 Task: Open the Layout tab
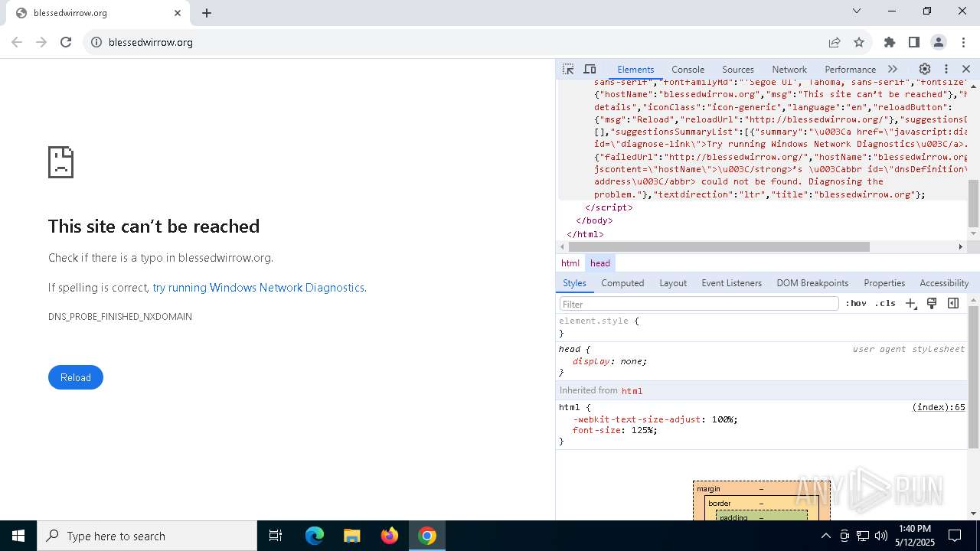click(x=673, y=282)
